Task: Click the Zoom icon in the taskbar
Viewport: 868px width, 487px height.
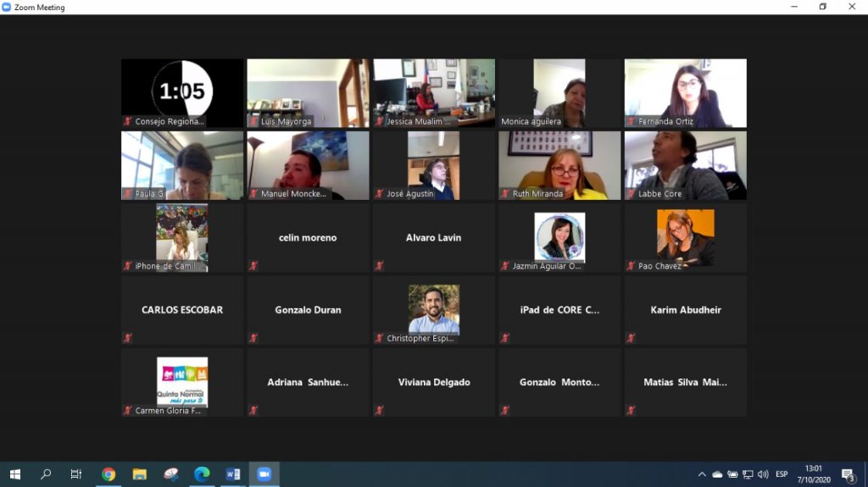Action: click(264, 474)
